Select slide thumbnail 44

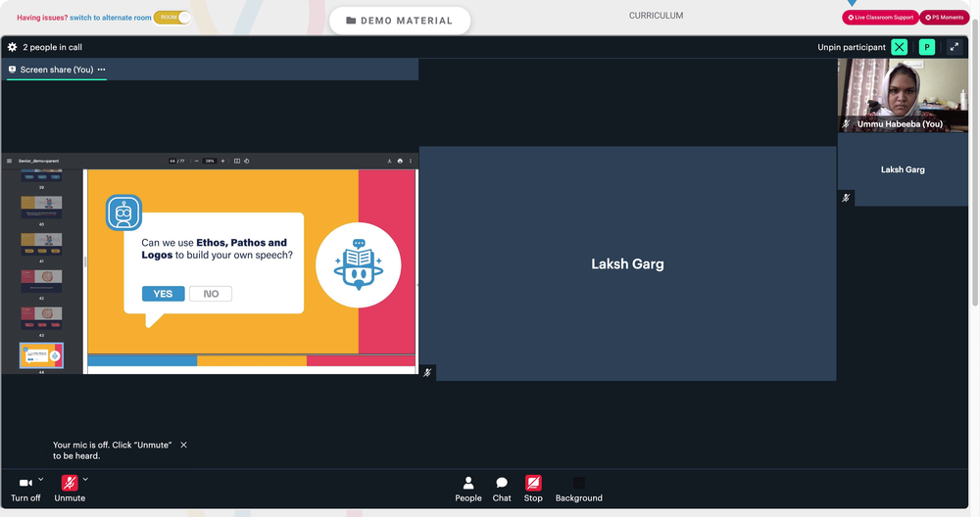tap(41, 355)
